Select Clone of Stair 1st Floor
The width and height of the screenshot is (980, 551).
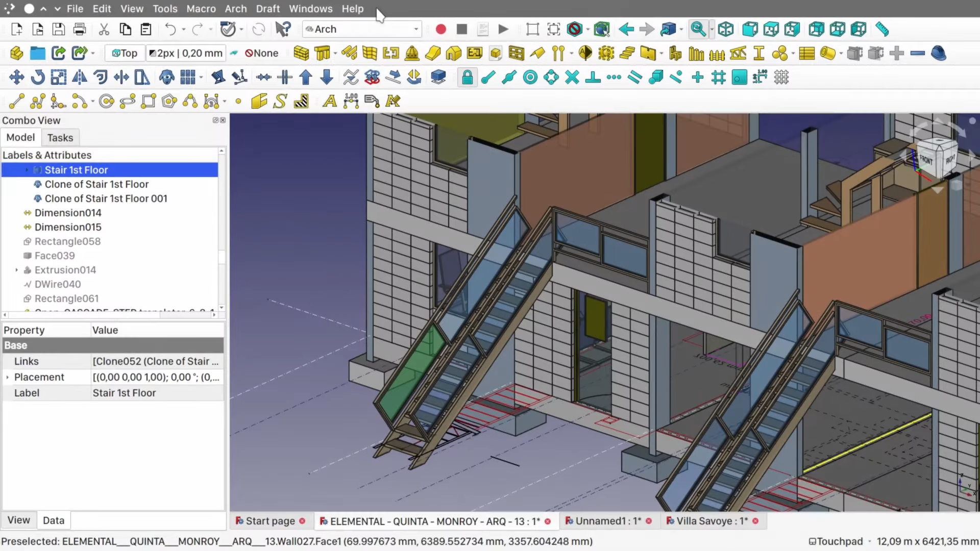tap(96, 184)
